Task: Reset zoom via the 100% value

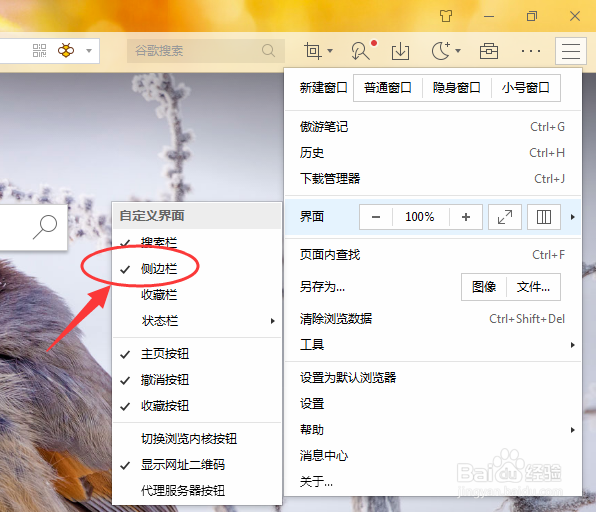Action: [x=420, y=217]
